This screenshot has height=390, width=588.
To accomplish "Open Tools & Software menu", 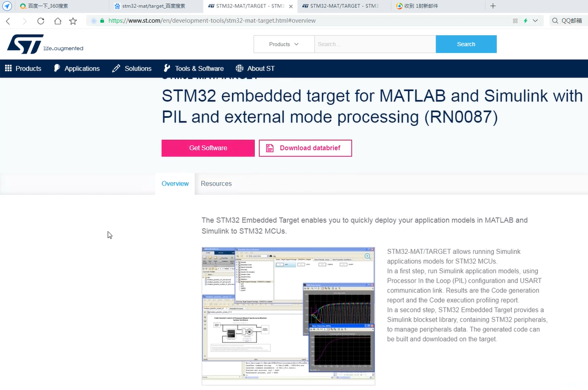I will [x=194, y=68].
